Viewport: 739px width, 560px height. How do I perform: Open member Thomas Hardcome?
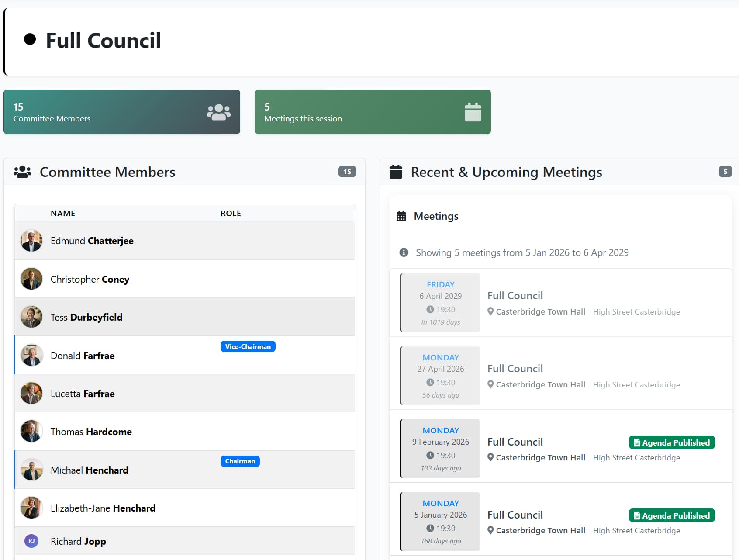point(91,432)
